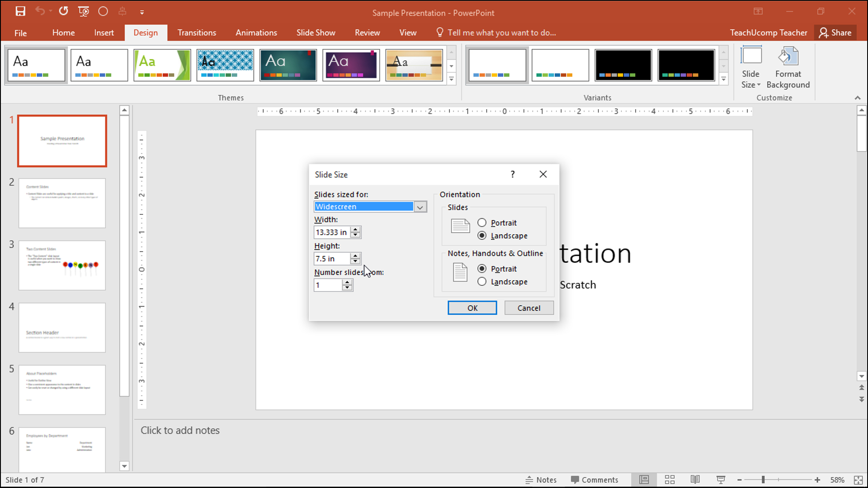Click the third Widescreen theme variant
The image size is (868, 488).
(x=623, y=65)
